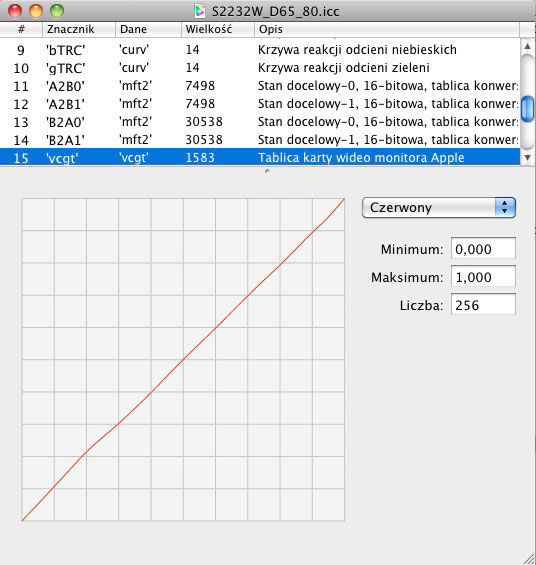Screen dimensions: 536x565
Task: Select the 'A2B1' tag row
Action: (x=260, y=104)
